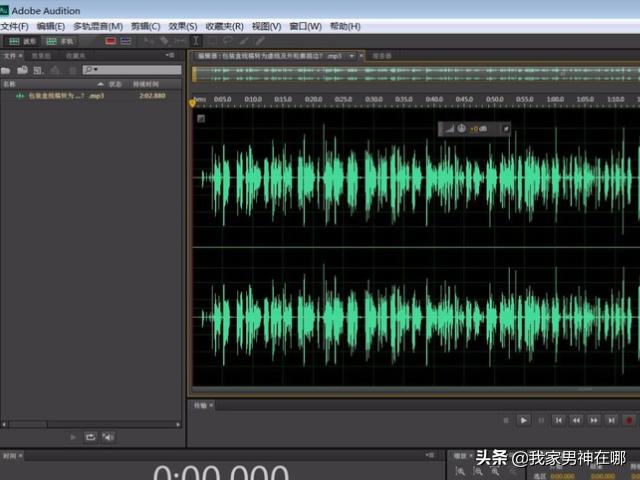Open the 文件(F) menu
Screen dimensions: 640x480
coord(16,26)
